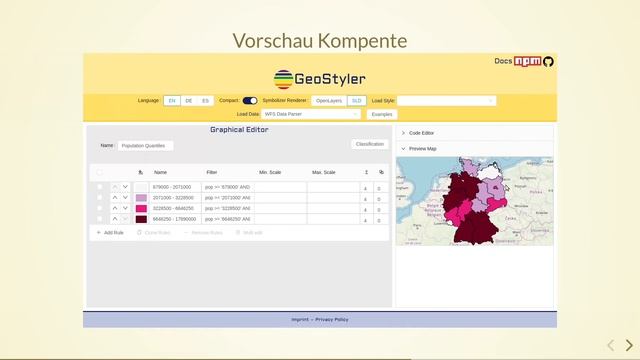Move rule 6646250 - 17890000 down
640x360 pixels.
(125, 219)
